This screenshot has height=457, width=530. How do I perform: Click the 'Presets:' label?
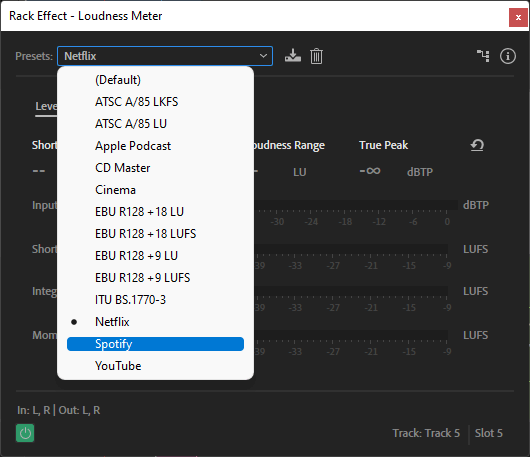34,56
